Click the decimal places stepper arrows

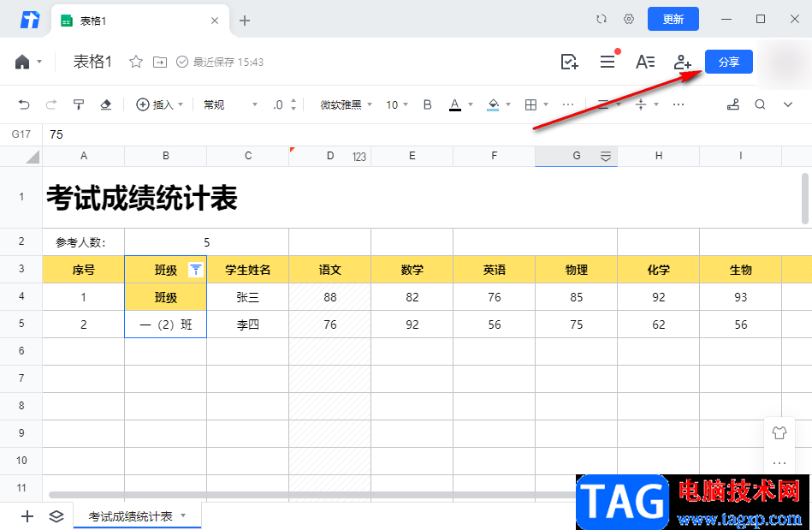(293, 104)
